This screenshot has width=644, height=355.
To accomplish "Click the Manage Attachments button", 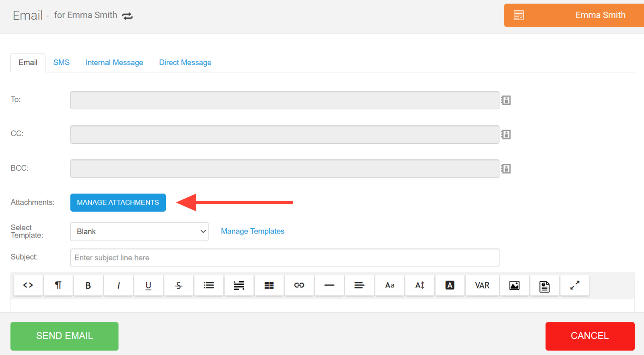I will [x=118, y=202].
